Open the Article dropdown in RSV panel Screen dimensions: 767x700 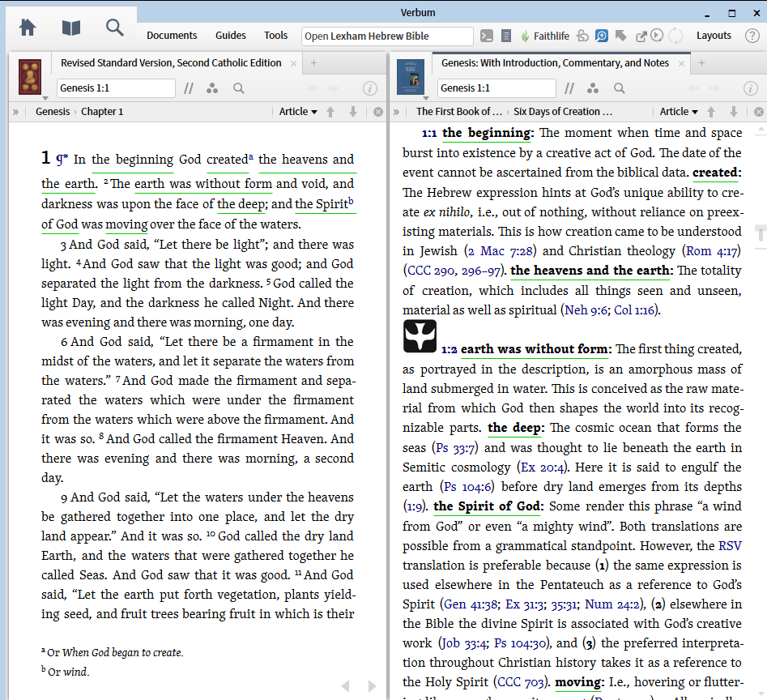click(298, 112)
